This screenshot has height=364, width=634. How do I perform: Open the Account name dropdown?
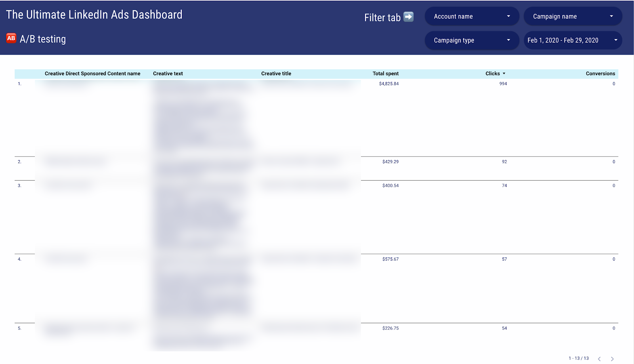coord(472,17)
